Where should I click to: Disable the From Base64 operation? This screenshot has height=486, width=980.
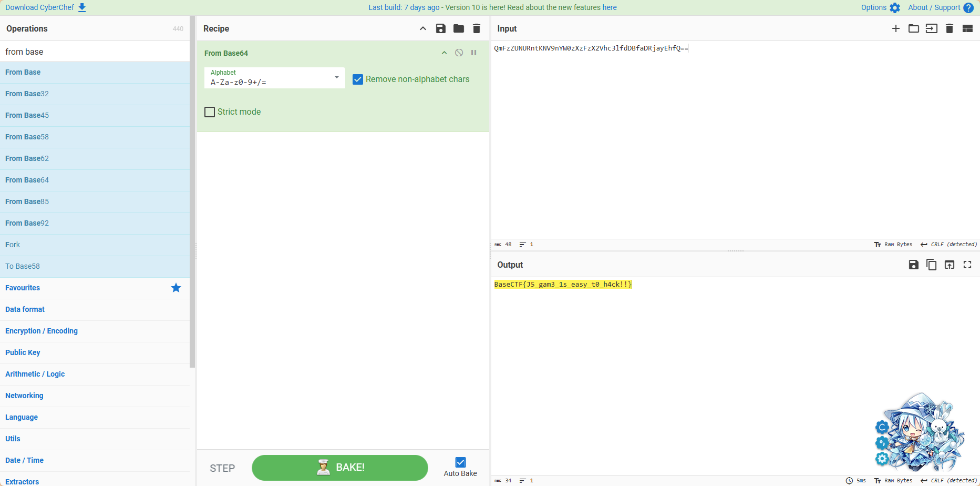point(459,53)
